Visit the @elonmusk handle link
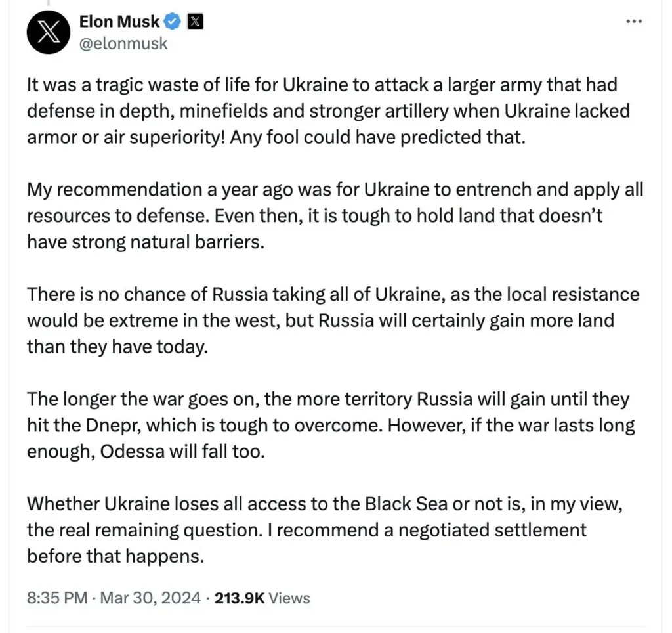This screenshot has height=633, width=672. (123, 44)
